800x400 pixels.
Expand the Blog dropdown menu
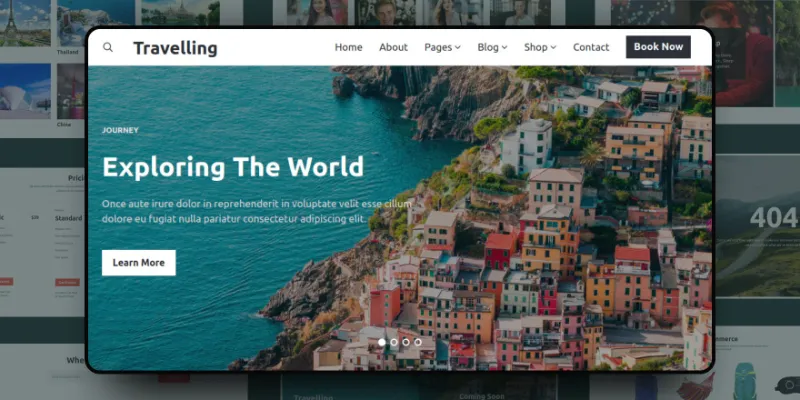click(x=492, y=47)
